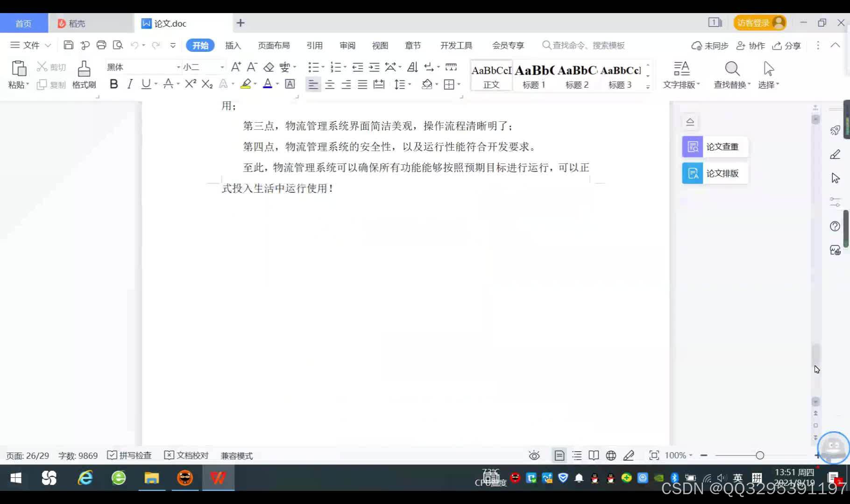Image resolution: width=850 pixels, height=504 pixels.
Task: Click the pen edit icon in right sidebar
Action: pyautogui.click(x=835, y=154)
